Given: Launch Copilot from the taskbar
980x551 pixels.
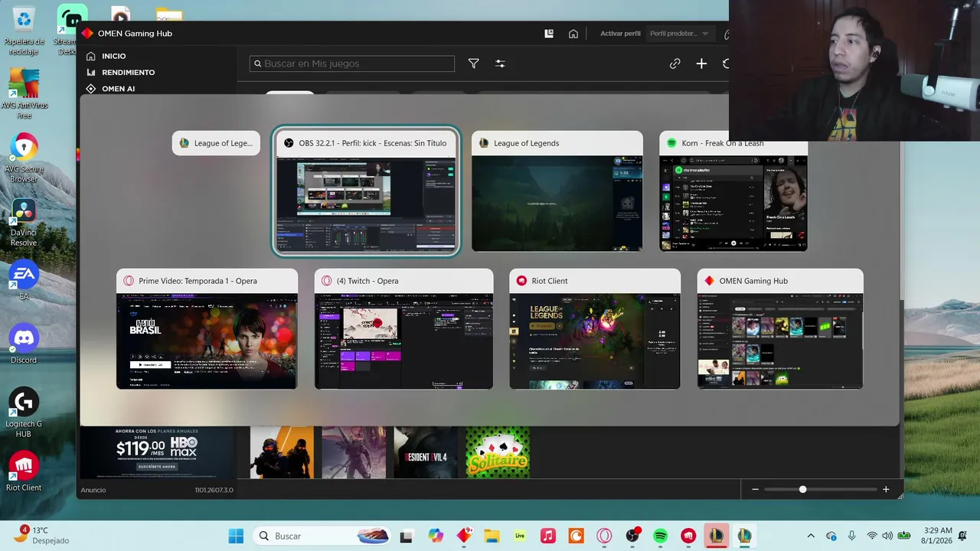Looking at the screenshot, I should click(436, 536).
